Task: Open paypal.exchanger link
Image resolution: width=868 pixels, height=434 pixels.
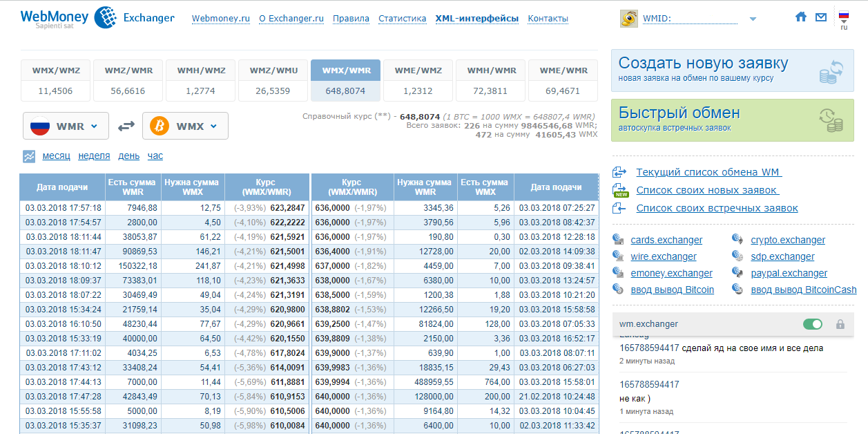Action: [x=789, y=273]
